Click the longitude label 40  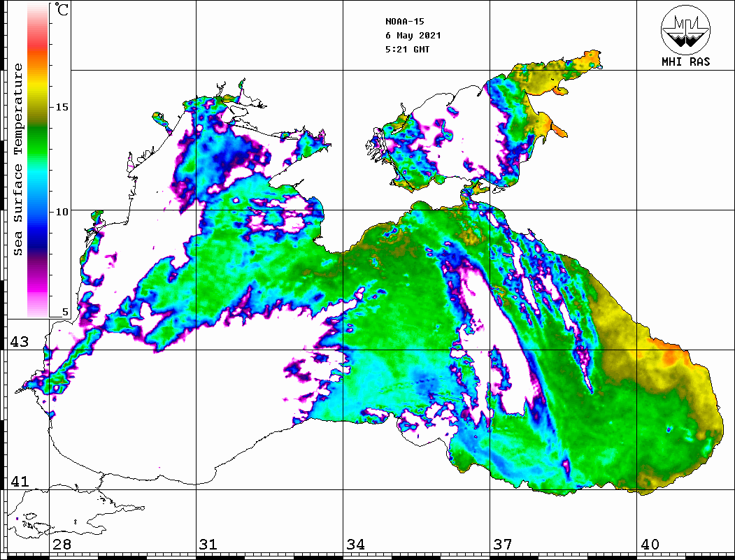(650, 545)
